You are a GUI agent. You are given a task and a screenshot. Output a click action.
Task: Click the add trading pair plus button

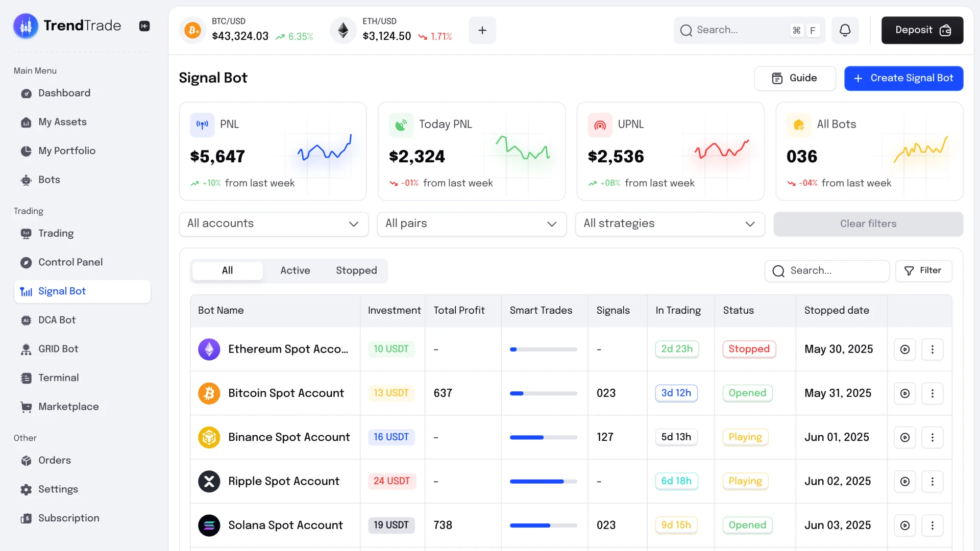[x=482, y=30]
